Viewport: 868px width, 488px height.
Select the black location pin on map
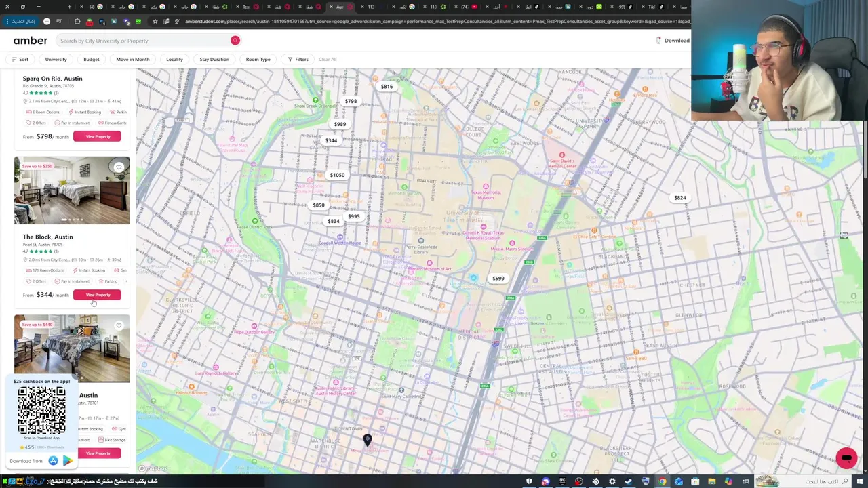pyautogui.click(x=367, y=441)
